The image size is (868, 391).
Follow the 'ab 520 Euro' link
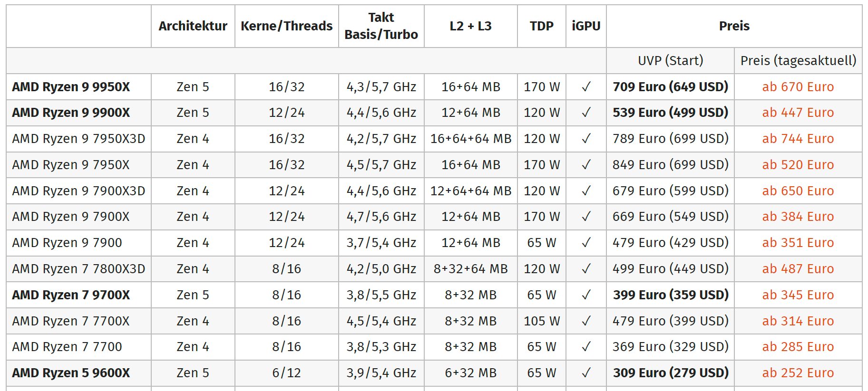click(x=798, y=165)
